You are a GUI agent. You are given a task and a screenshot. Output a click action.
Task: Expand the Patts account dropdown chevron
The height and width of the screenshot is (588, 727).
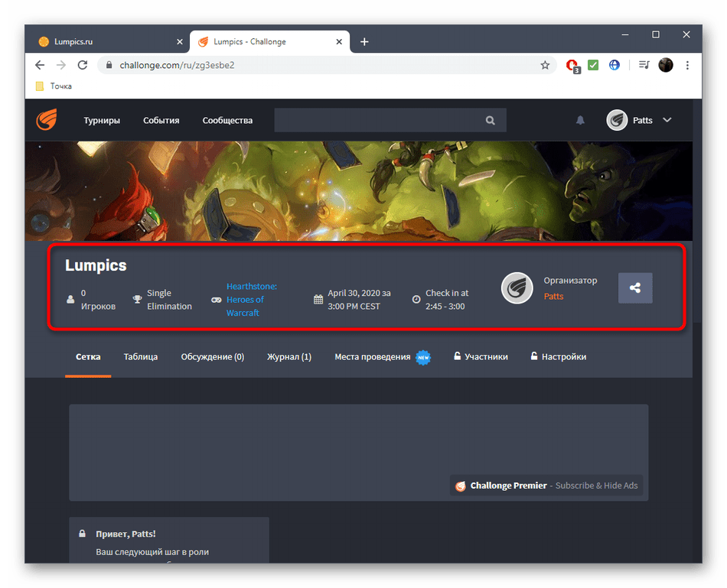point(667,120)
